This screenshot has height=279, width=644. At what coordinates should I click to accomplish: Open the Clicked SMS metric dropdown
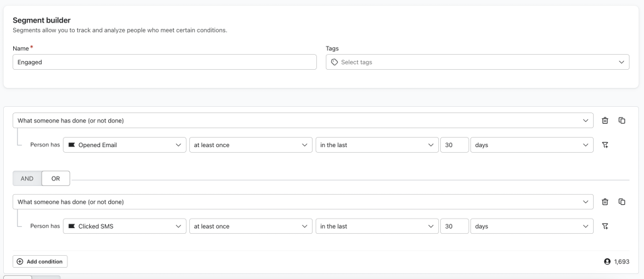[x=124, y=226]
